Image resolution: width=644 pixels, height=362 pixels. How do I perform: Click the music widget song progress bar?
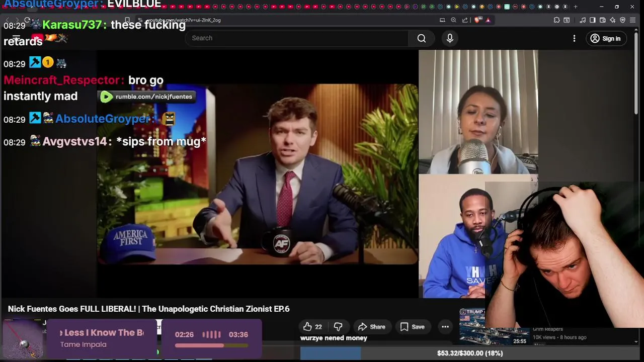pos(211,345)
